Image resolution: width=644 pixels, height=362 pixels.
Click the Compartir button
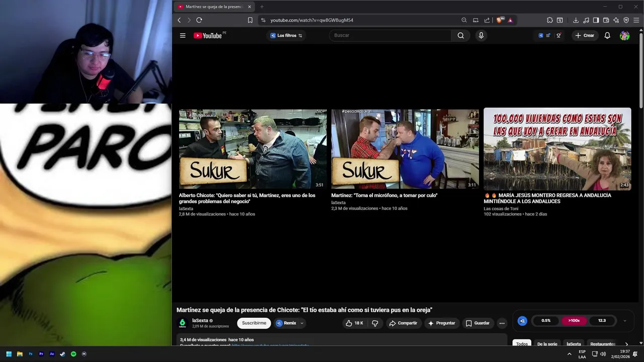[403, 323]
